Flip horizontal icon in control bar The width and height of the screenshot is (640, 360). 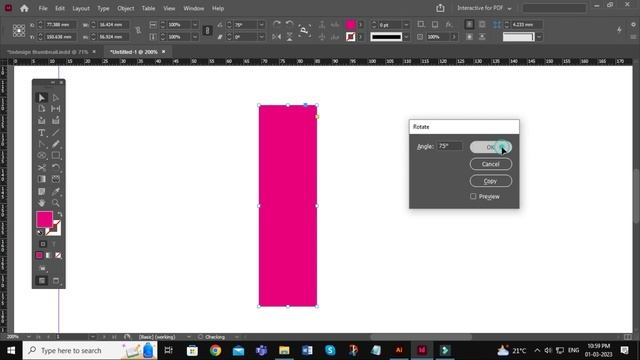pyautogui.click(x=277, y=37)
